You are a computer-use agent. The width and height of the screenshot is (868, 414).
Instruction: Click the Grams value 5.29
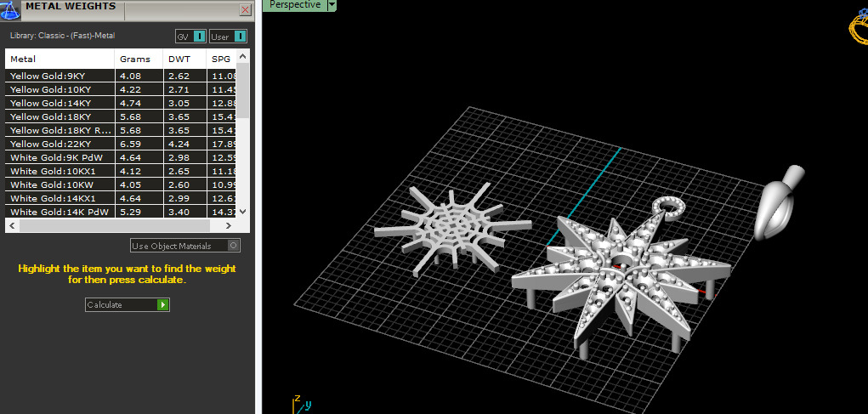[x=129, y=212]
